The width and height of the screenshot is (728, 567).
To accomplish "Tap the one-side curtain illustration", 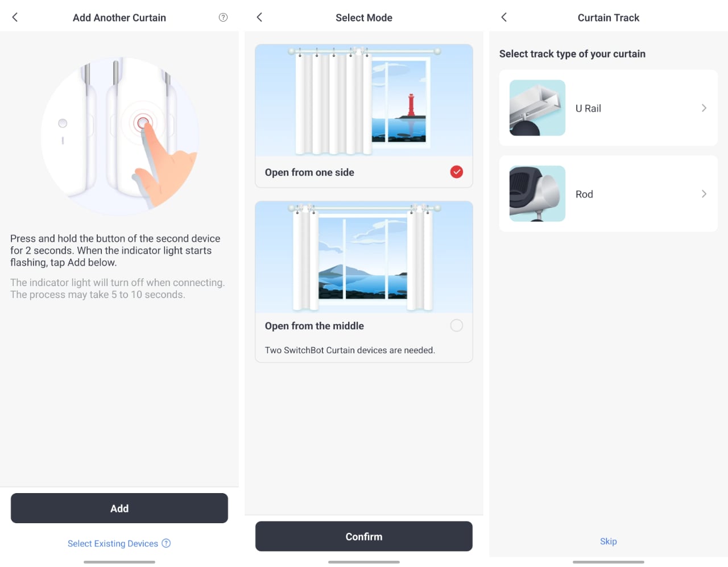I will click(364, 100).
